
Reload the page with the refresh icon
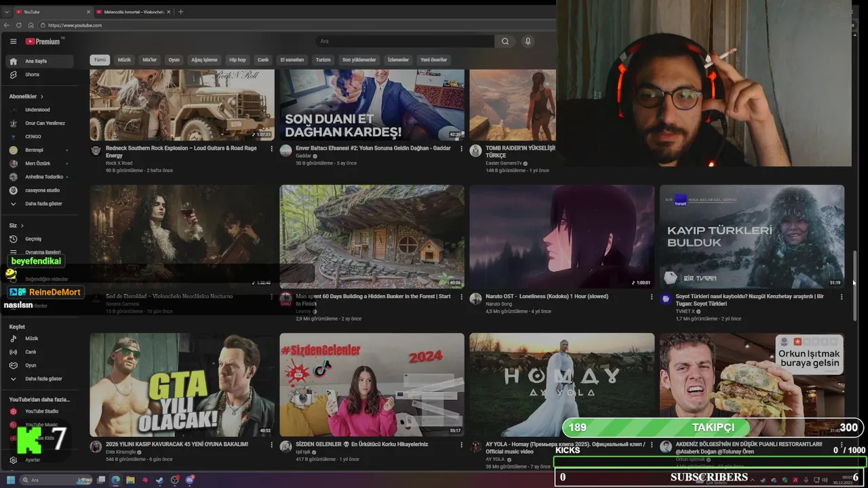click(x=18, y=25)
